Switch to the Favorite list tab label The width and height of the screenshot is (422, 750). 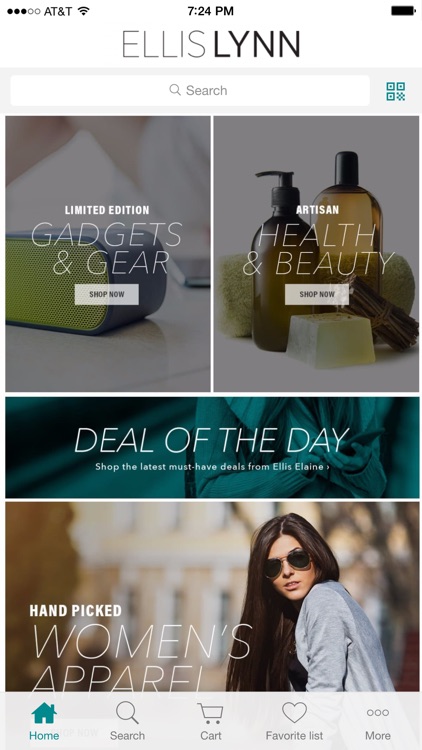(x=294, y=736)
